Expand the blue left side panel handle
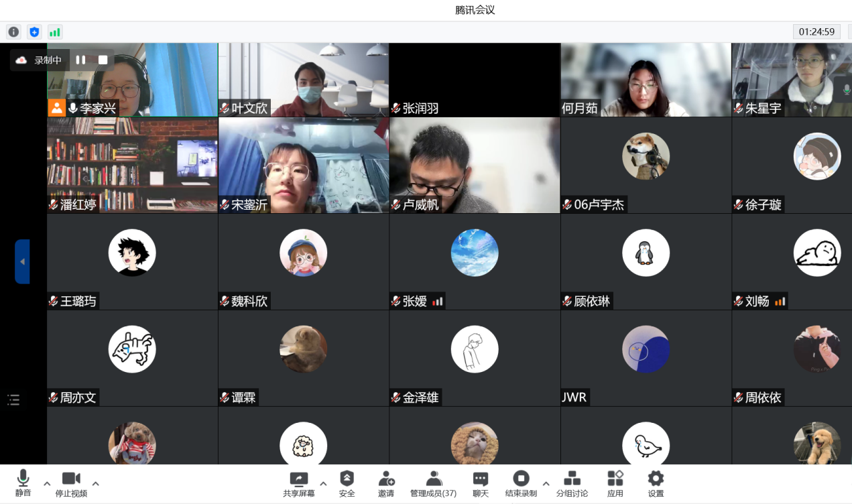Viewport: 852px width, 504px height. click(x=22, y=261)
